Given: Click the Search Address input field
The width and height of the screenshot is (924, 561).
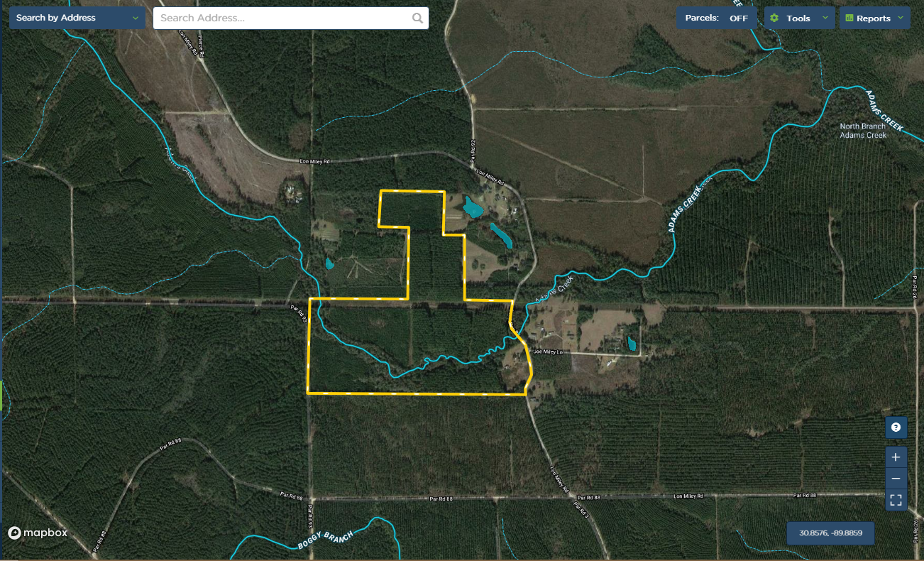Looking at the screenshot, I should 284,18.
